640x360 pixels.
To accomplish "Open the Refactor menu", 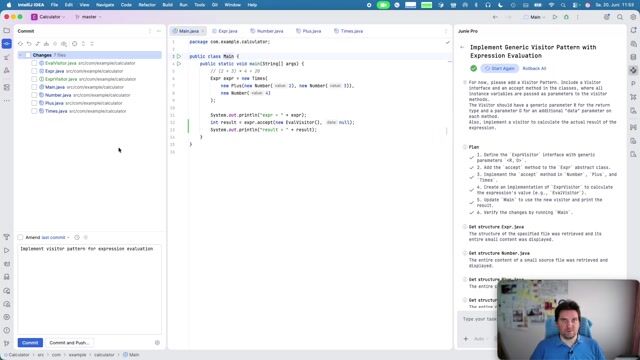I will [147, 5].
